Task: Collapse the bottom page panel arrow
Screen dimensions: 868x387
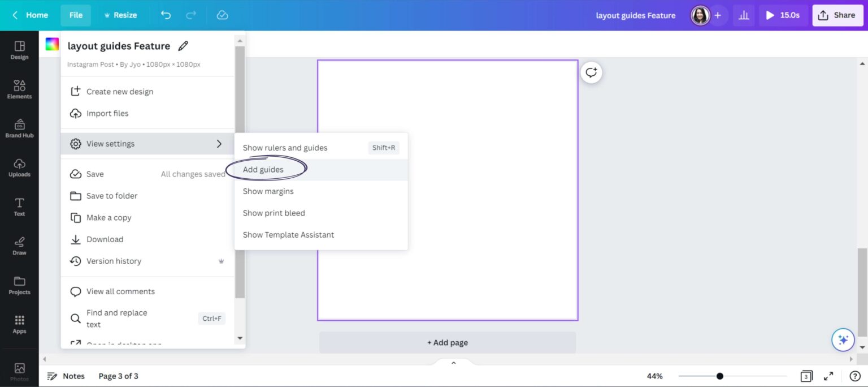Action: pyautogui.click(x=453, y=362)
